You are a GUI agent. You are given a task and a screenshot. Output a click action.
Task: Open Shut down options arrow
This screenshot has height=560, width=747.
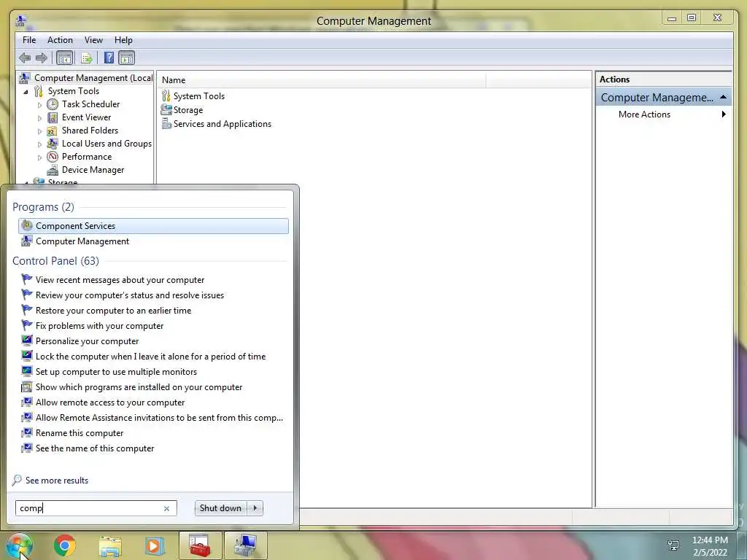(255, 508)
